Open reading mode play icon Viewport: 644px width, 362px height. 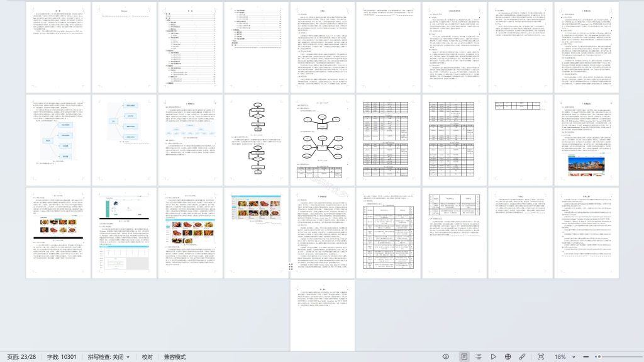(493, 357)
